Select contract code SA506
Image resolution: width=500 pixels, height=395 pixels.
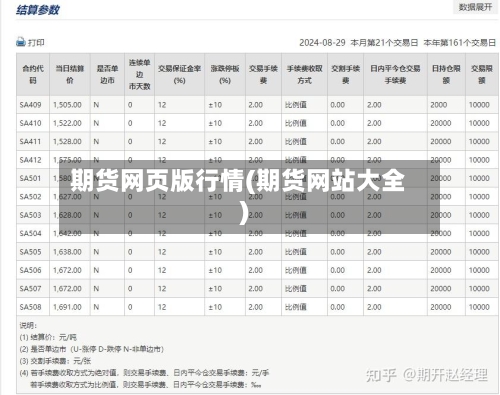(30, 270)
